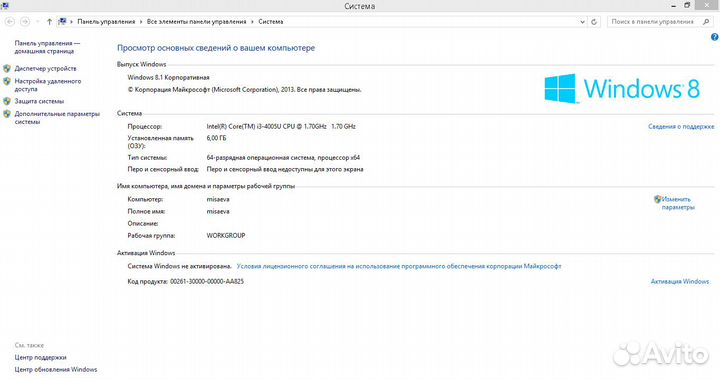
Task: Open 'Центр поддержки' link
Action: tap(40, 357)
